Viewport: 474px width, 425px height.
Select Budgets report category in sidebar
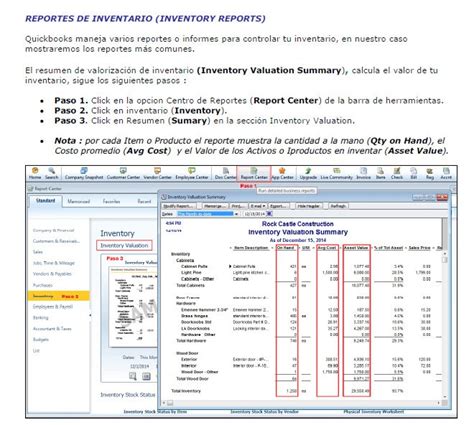point(41,340)
